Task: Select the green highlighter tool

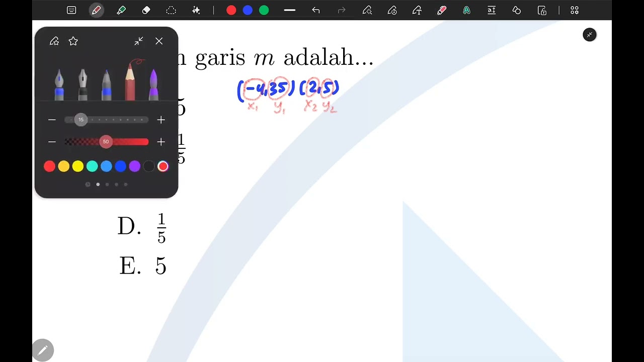Action: click(x=121, y=10)
